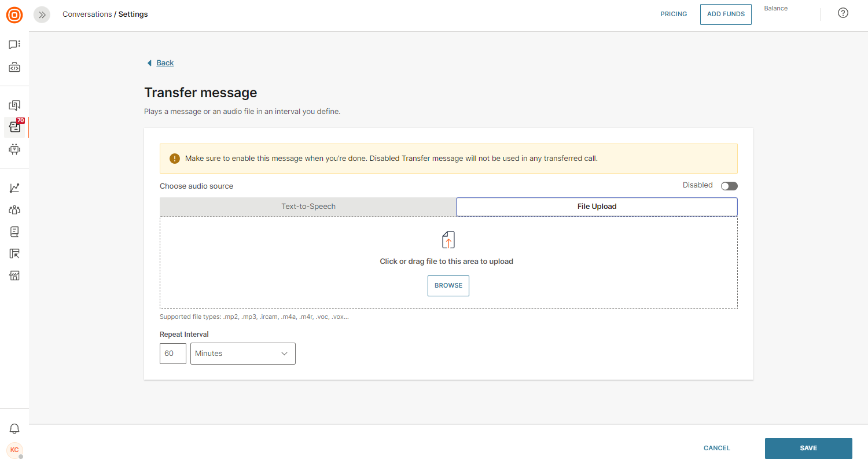Open the help question mark icon

843,13
